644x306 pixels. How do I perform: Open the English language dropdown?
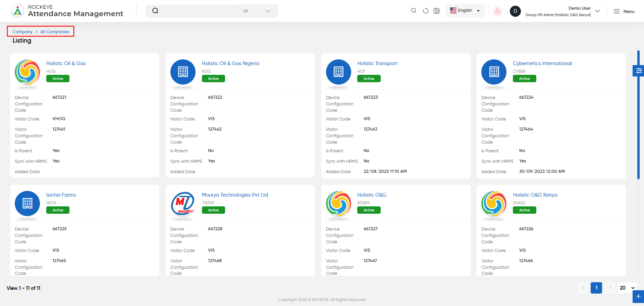tap(465, 11)
